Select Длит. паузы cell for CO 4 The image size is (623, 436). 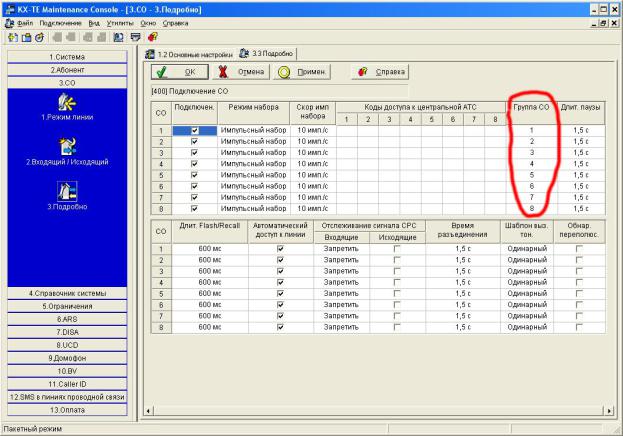(581, 164)
